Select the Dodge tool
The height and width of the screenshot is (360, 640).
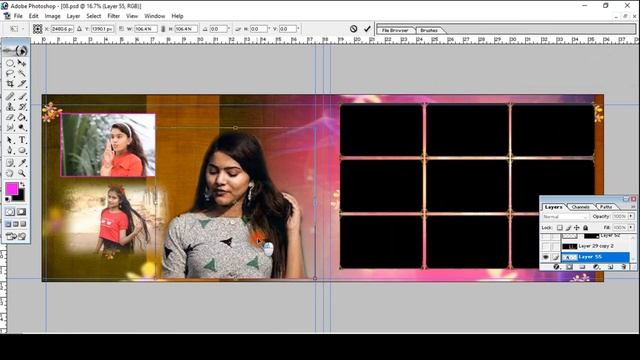pos(22,127)
